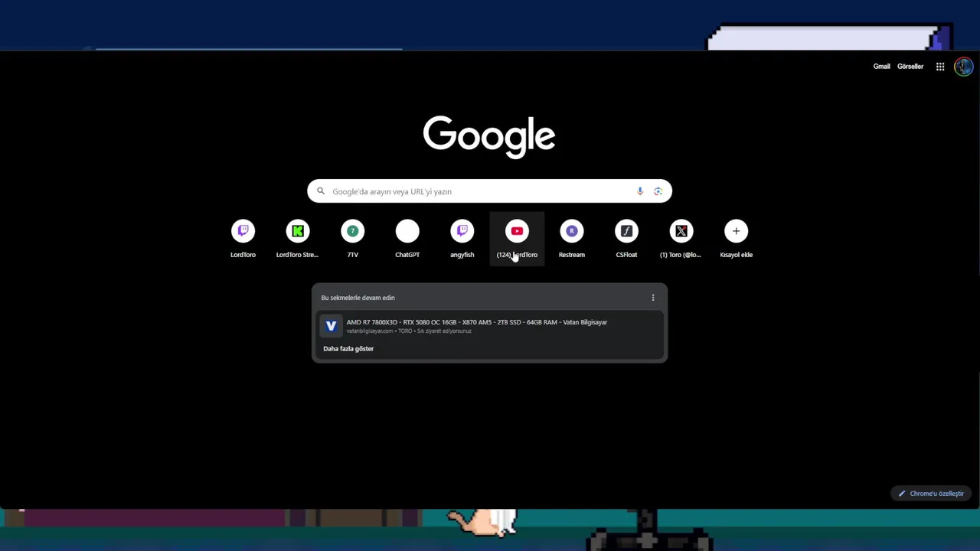
Task: Open the Görseller link
Action: click(x=910, y=67)
